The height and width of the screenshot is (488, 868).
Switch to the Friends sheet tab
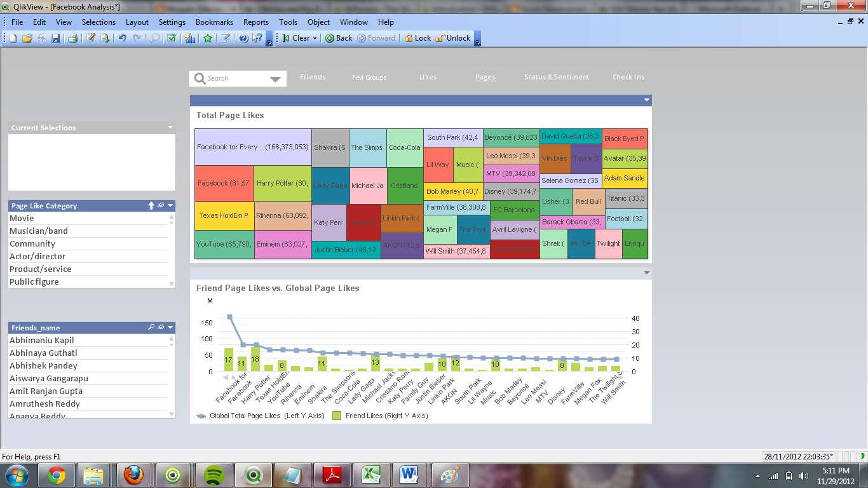[x=313, y=77]
